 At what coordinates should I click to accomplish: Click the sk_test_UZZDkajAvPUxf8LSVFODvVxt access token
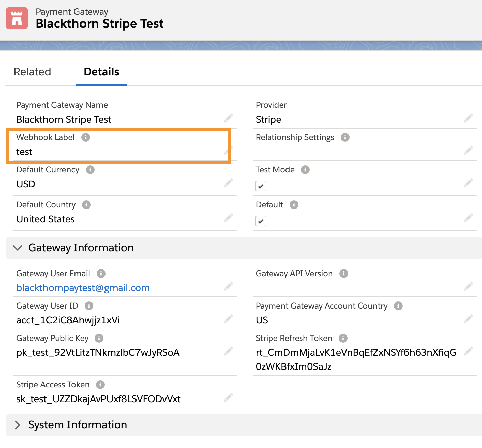pos(98,399)
